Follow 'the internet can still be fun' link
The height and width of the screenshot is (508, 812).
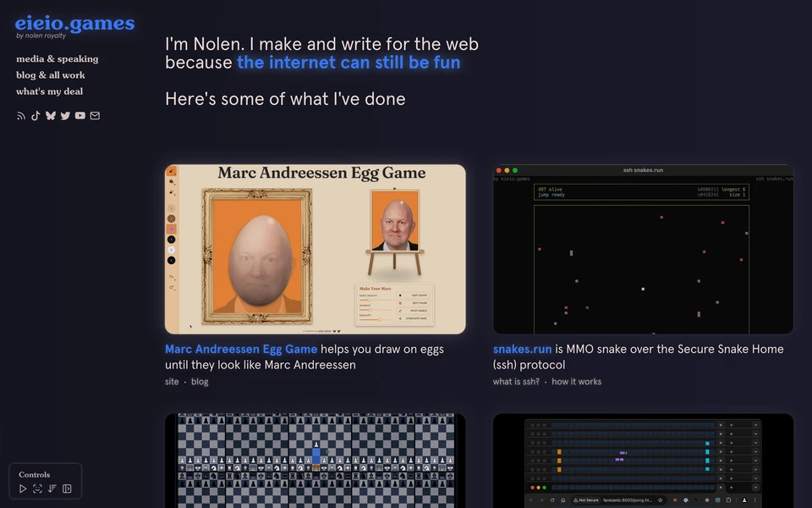click(x=348, y=62)
